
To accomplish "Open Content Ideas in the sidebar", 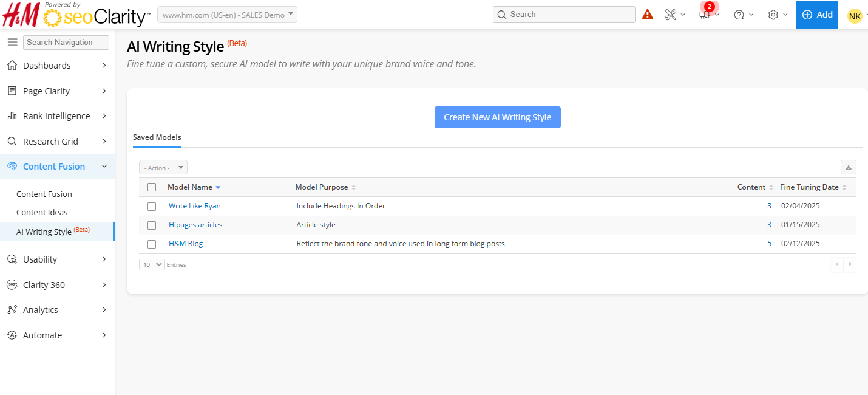I will coord(42,212).
